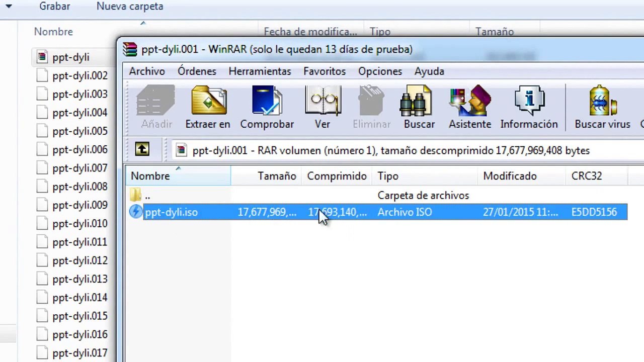Launch the Asistente wizard icon
644x362 pixels.
[470, 107]
